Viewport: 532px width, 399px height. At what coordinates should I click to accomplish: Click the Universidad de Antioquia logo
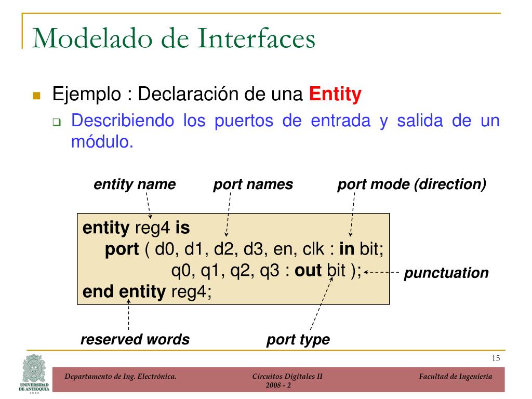click(x=34, y=374)
